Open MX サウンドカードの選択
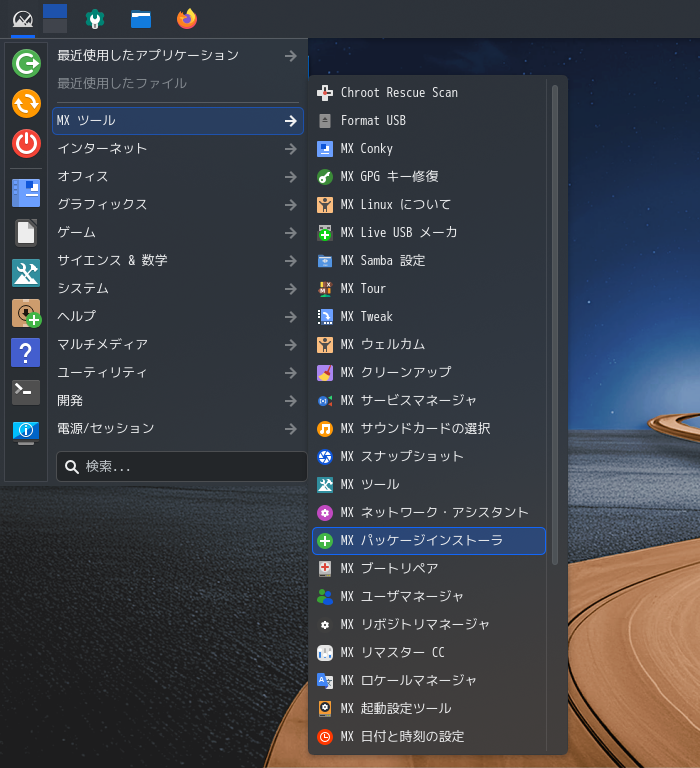 [429, 429]
